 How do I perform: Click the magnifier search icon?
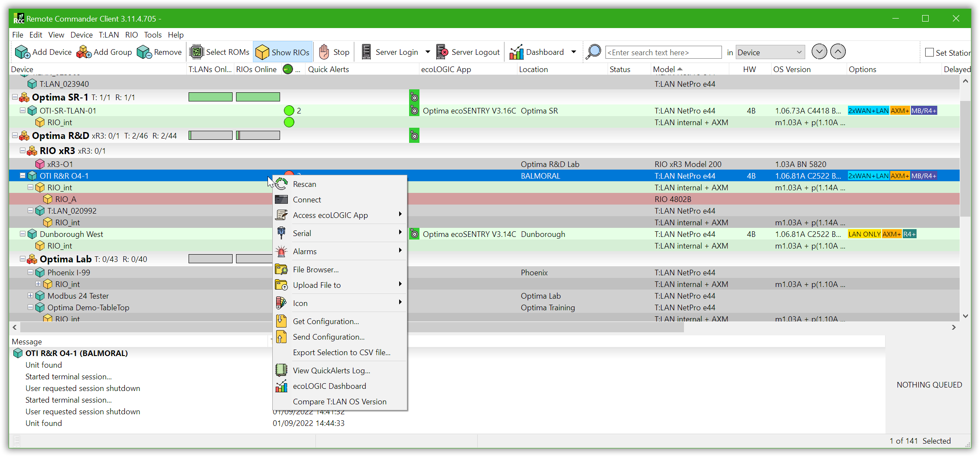593,52
